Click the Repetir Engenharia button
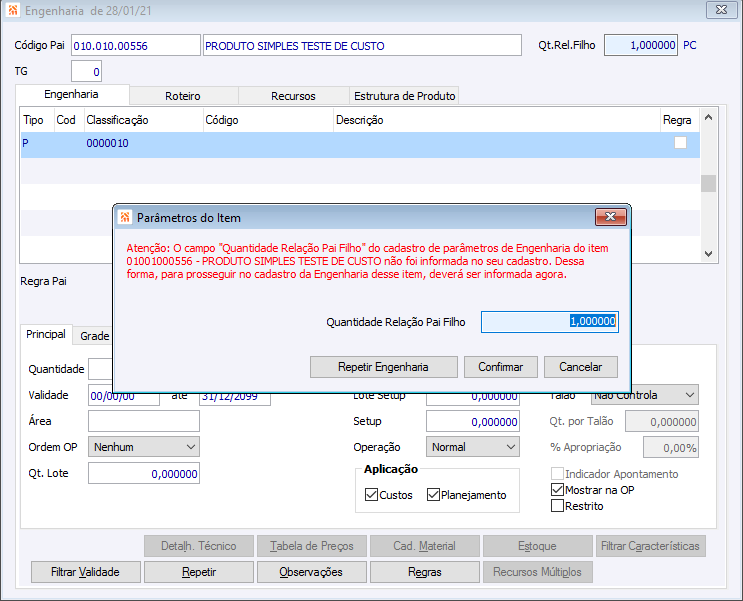 coord(383,367)
